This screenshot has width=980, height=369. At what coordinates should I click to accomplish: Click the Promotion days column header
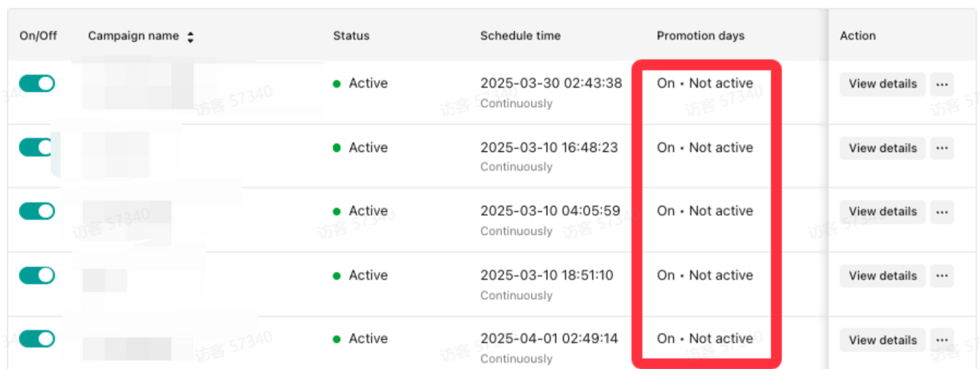[x=700, y=36]
